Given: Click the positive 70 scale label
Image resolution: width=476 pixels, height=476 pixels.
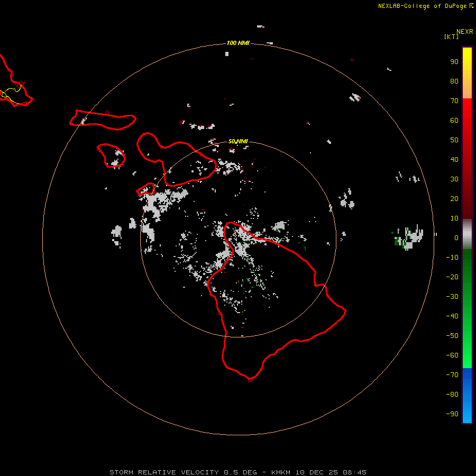Looking at the screenshot, I should pos(454,101).
